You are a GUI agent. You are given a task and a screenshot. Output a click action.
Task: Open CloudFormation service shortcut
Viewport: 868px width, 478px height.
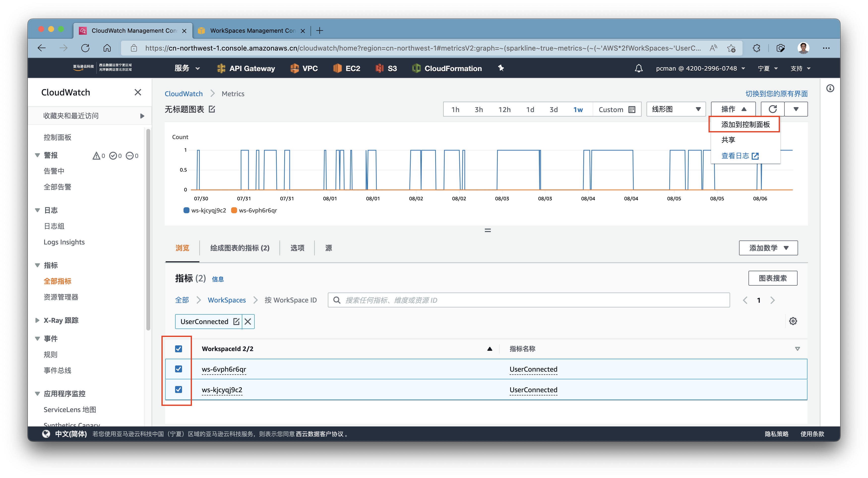pos(447,68)
